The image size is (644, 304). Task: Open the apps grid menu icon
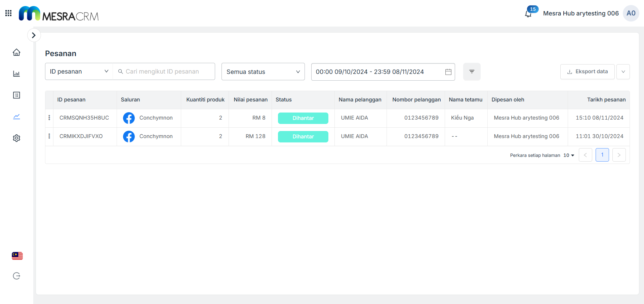[x=8, y=13]
